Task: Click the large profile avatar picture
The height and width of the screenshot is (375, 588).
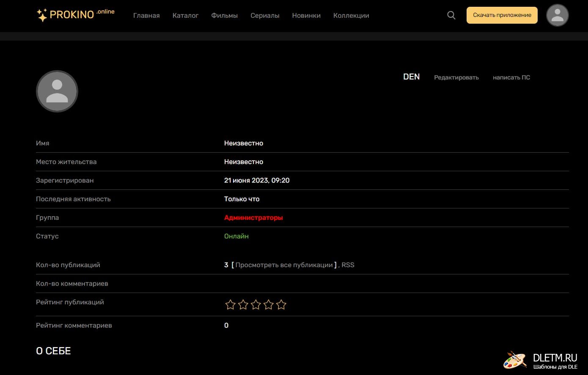Action: tap(57, 91)
